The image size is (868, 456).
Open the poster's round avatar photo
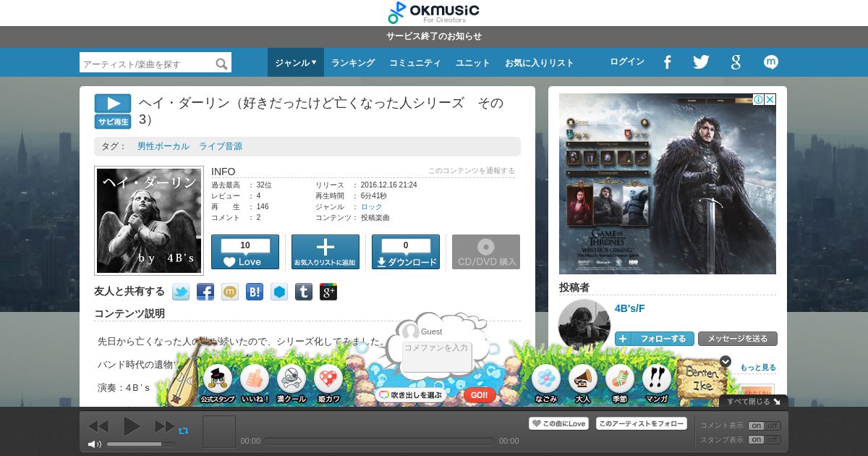[x=584, y=325]
